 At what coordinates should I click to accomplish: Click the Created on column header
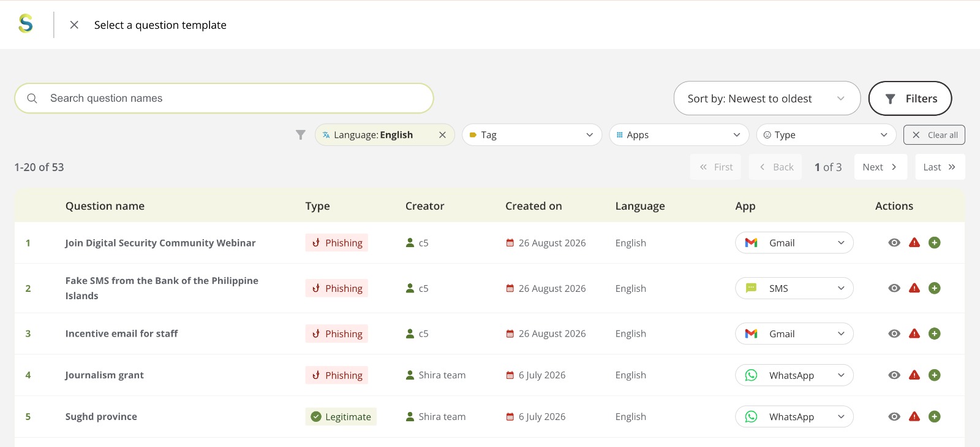tap(533, 206)
